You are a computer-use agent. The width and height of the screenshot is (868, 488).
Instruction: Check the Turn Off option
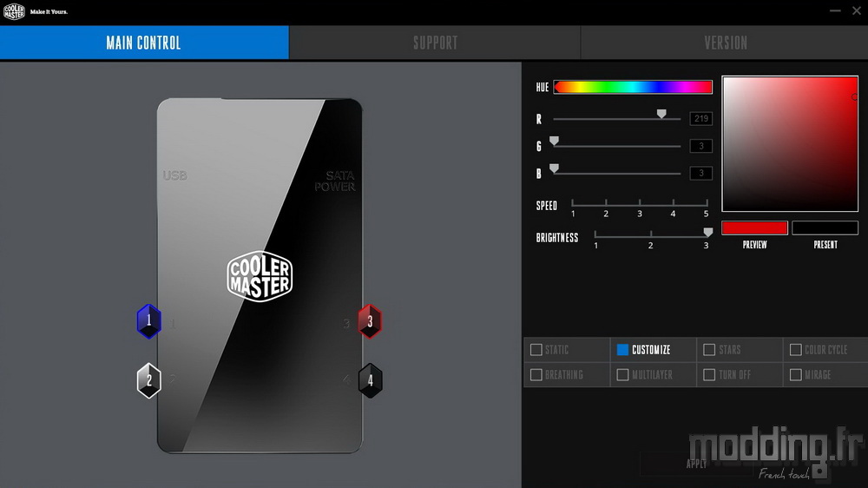pyautogui.click(x=709, y=375)
